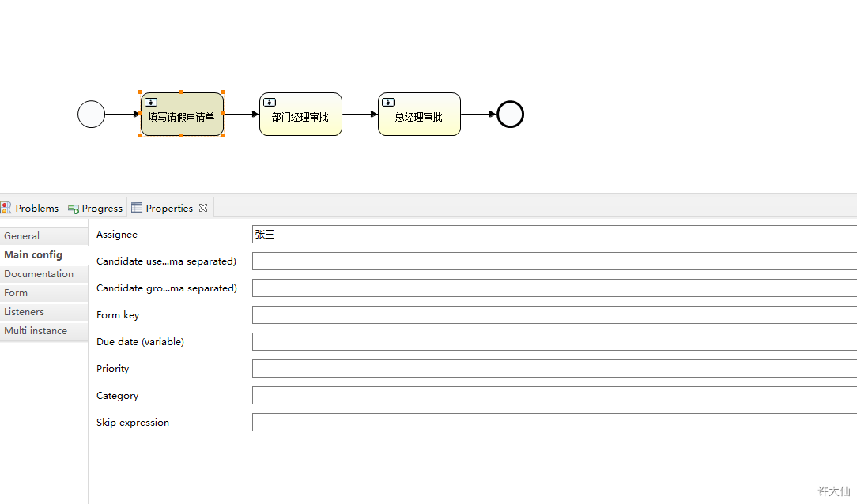Click user task icon on 总经理审批
The height and width of the screenshot is (504, 857).
(388, 102)
